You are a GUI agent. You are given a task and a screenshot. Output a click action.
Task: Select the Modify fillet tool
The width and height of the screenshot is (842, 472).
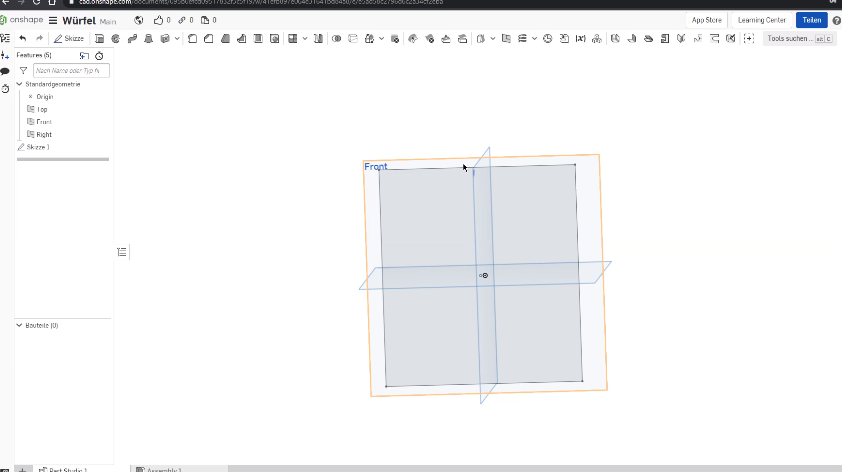point(413,38)
